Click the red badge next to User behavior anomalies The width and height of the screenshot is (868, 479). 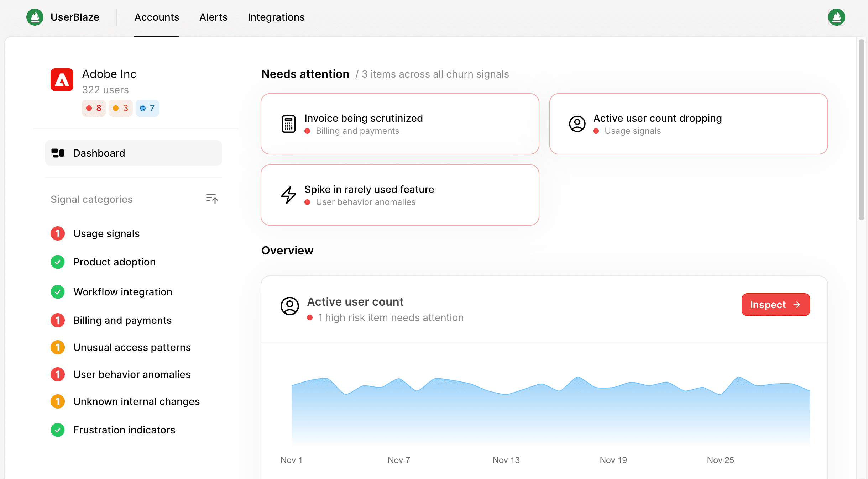[58, 374]
